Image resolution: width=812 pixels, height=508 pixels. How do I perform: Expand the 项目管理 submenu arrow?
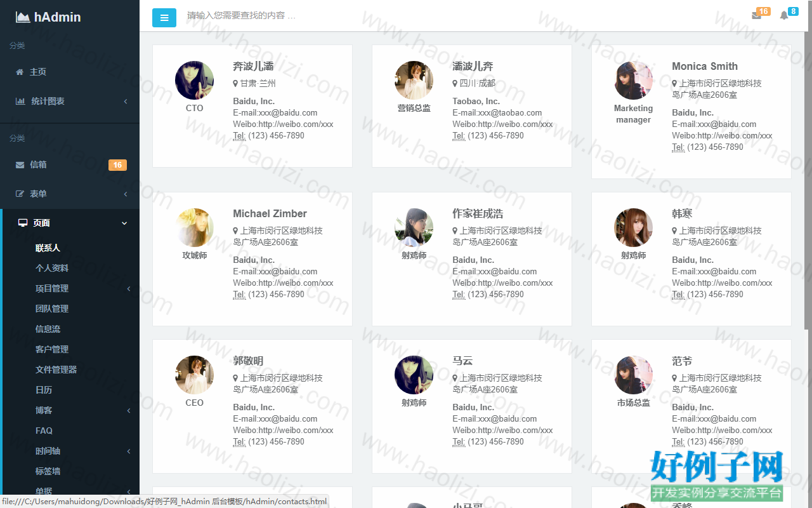[129, 289]
